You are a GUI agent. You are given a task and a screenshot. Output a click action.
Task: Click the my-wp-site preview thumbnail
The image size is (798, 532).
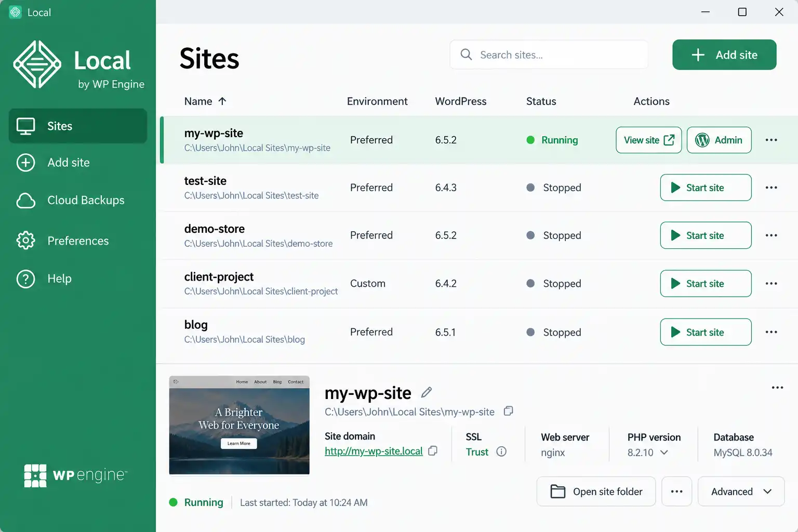239,425
